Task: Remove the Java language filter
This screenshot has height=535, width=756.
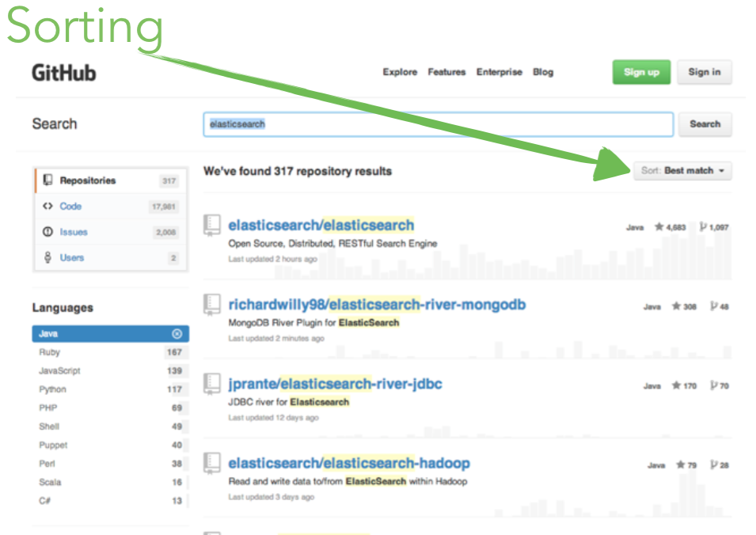Action: (177, 333)
